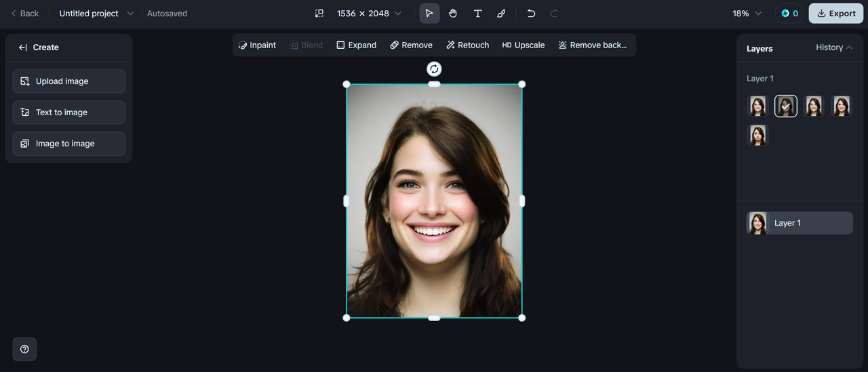Select the fourth variation thumbnail
Image resolution: width=868 pixels, height=372 pixels.
point(842,106)
